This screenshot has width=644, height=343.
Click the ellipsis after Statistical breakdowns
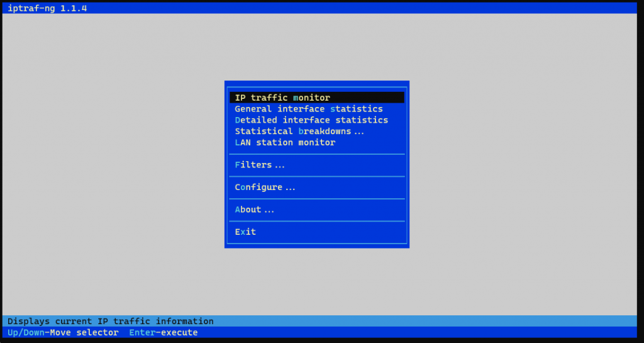click(358, 132)
